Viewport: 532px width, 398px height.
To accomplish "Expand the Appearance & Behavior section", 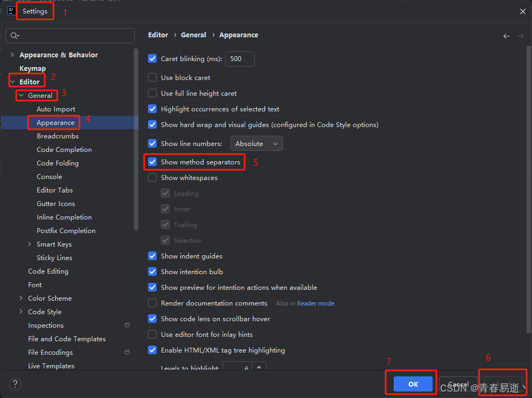I will click(12, 55).
